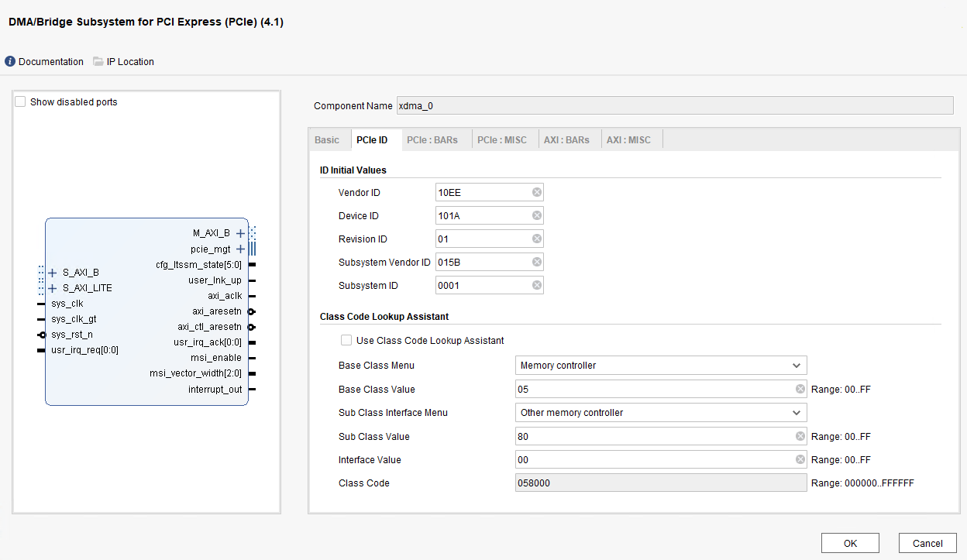
Task: Click the IP Location folder icon
Action: (98, 61)
